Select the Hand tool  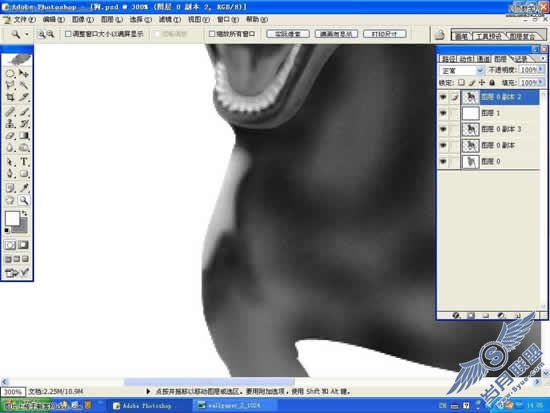pyautogui.click(x=11, y=200)
